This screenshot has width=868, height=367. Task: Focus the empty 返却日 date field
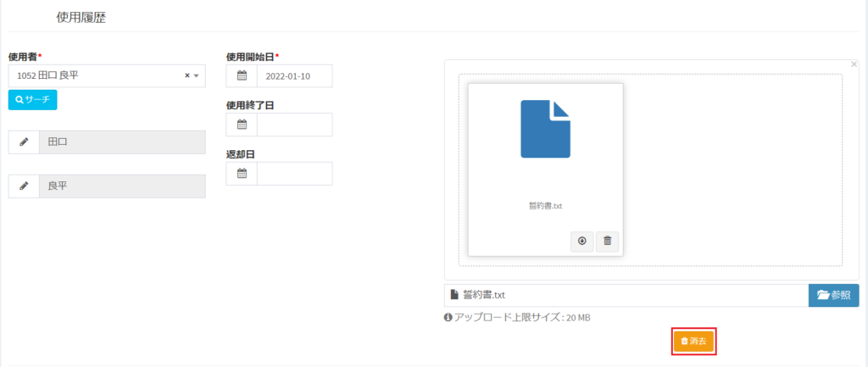click(x=294, y=173)
